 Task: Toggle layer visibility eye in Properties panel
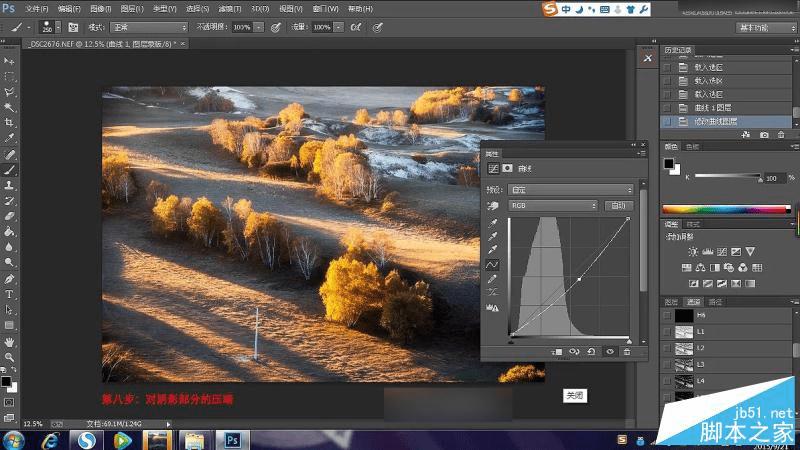[x=609, y=351]
